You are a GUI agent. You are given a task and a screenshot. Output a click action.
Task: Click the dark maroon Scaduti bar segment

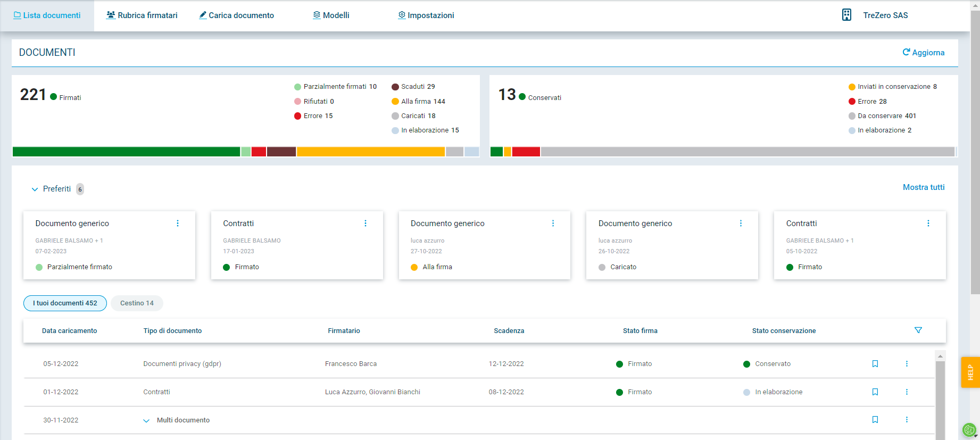pyautogui.click(x=281, y=152)
